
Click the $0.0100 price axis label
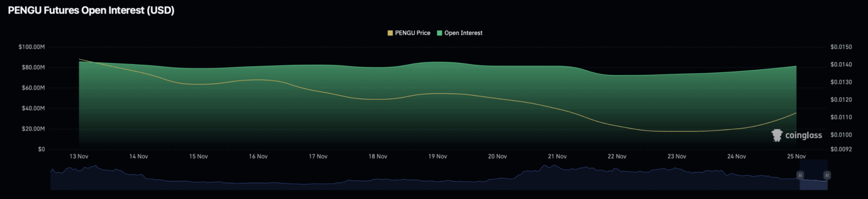point(841,135)
